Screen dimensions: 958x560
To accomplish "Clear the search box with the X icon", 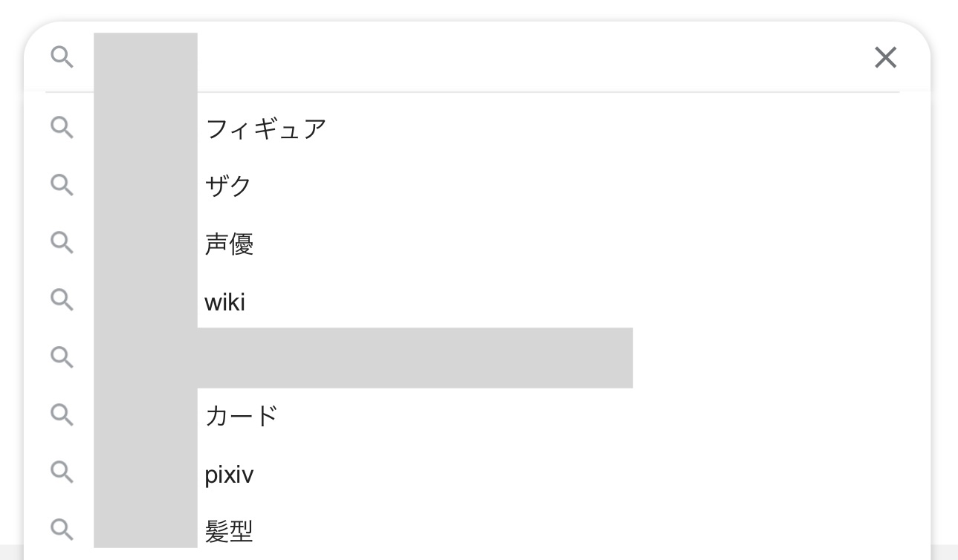I will [885, 57].
